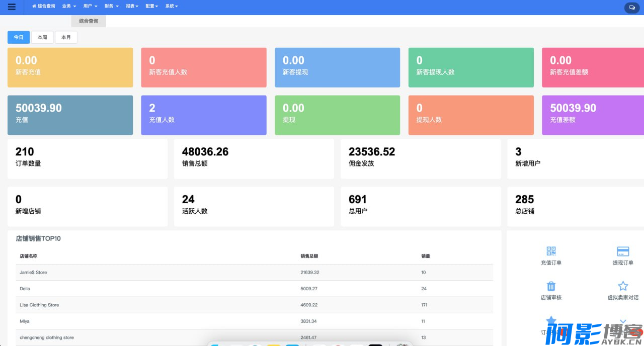Click the 充值人数 purple stat card

(x=203, y=115)
